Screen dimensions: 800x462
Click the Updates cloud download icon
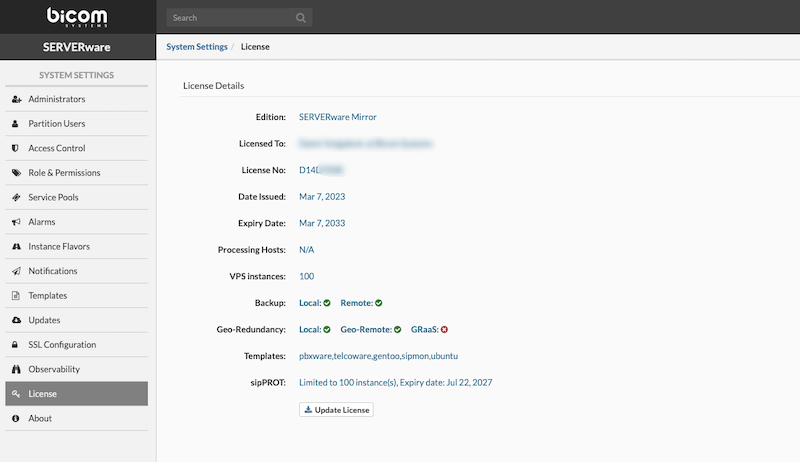(x=16, y=320)
